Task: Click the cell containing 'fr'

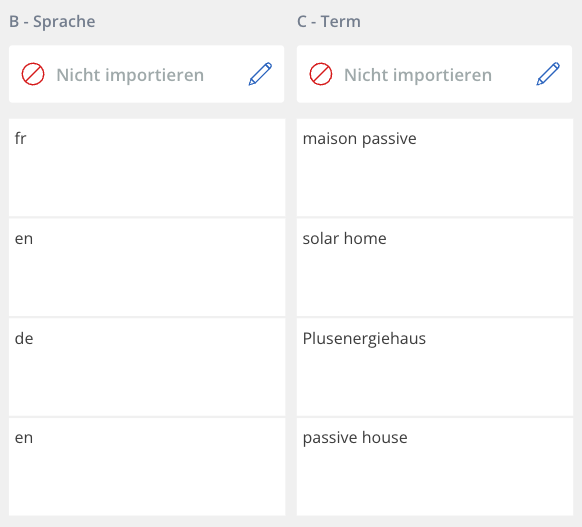Action: click(x=147, y=167)
